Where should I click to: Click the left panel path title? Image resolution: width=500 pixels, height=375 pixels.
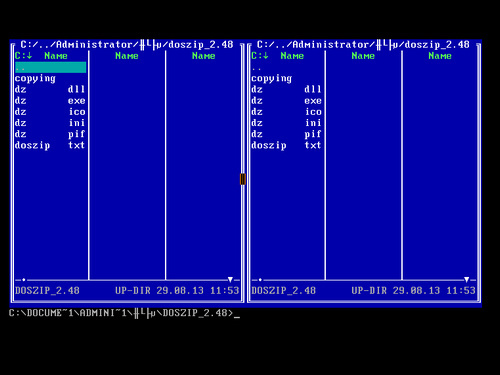tap(127, 44)
